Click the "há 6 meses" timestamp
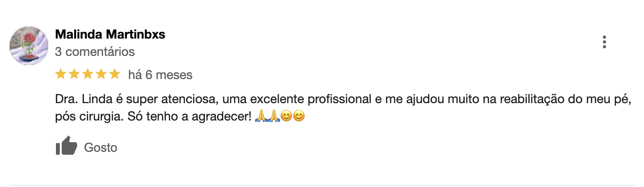The width and height of the screenshot is (644, 187). click(161, 75)
